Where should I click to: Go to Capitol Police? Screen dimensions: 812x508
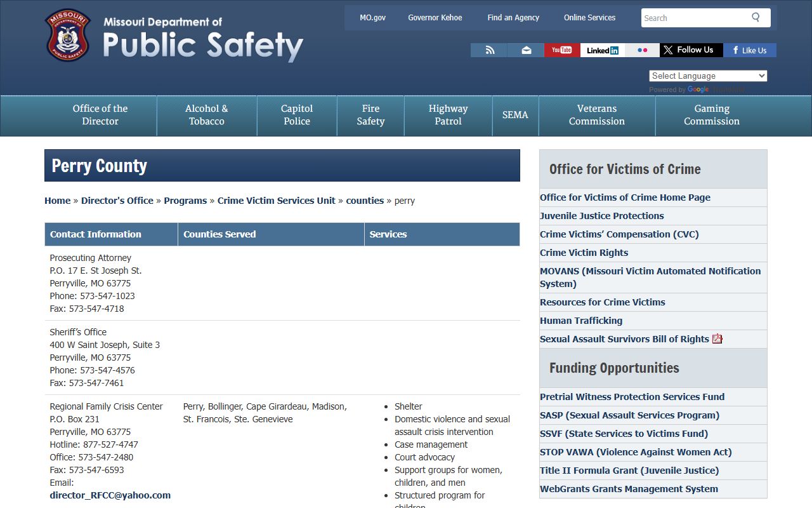point(297,115)
